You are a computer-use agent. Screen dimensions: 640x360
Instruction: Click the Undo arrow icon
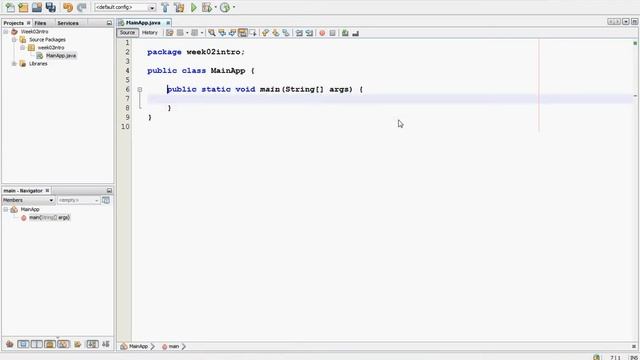pos(68,7)
